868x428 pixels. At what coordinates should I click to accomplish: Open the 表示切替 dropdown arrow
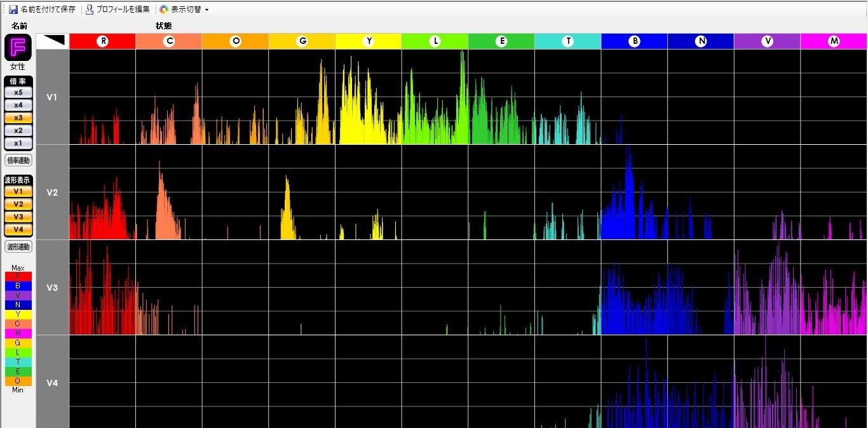point(207,10)
